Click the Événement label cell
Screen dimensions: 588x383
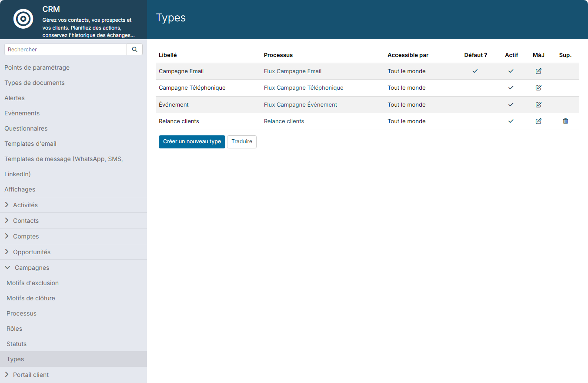coord(174,104)
